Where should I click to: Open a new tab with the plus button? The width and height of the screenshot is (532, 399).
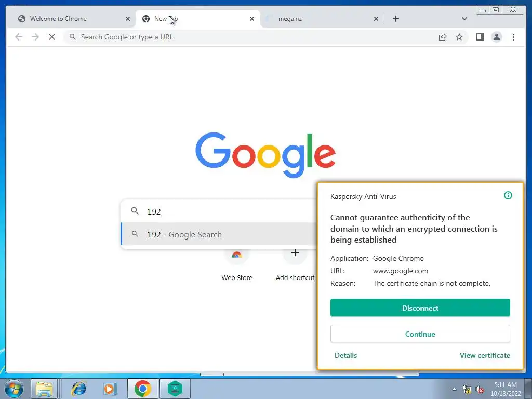(395, 19)
